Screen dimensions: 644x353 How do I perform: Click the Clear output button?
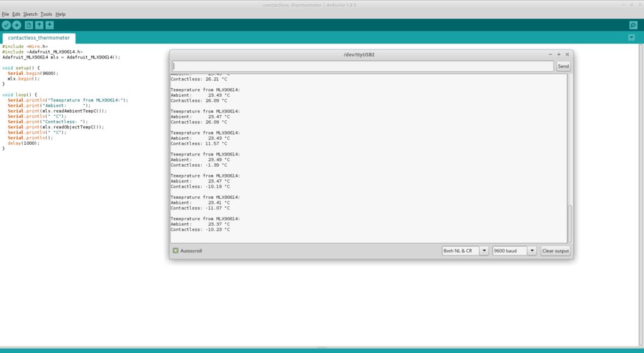coord(555,250)
